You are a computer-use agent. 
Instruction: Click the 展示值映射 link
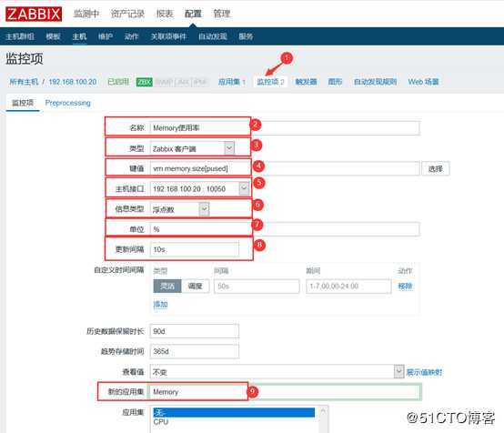(424, 372)
